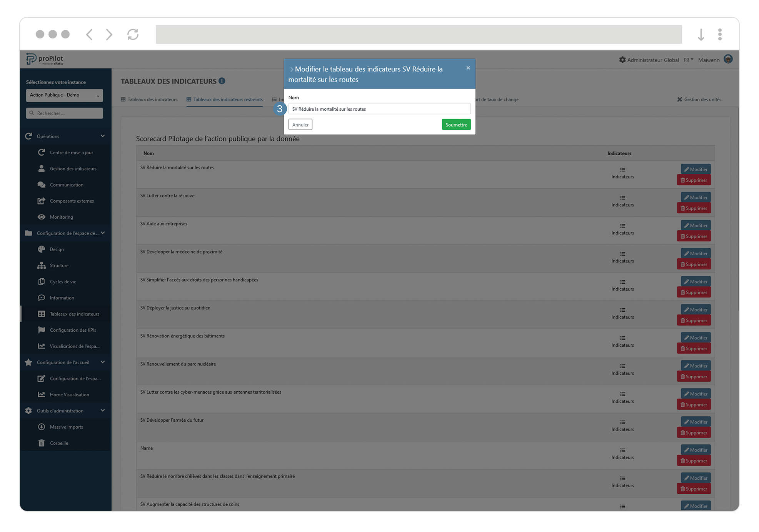Click the Nom text field in dialog
This screenshot has height=532, width=759.
(x=379, y=109)
